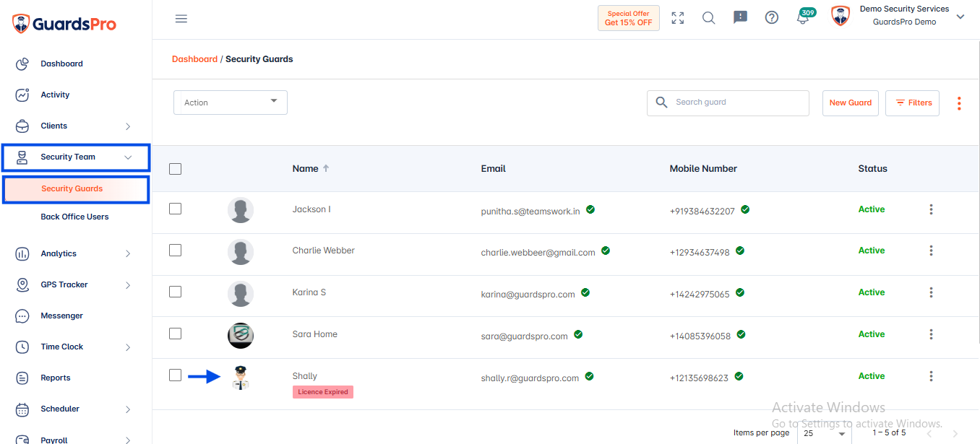980x444 pixels.
Task: Open Back Office Users
Action: (x=74, y=217)
